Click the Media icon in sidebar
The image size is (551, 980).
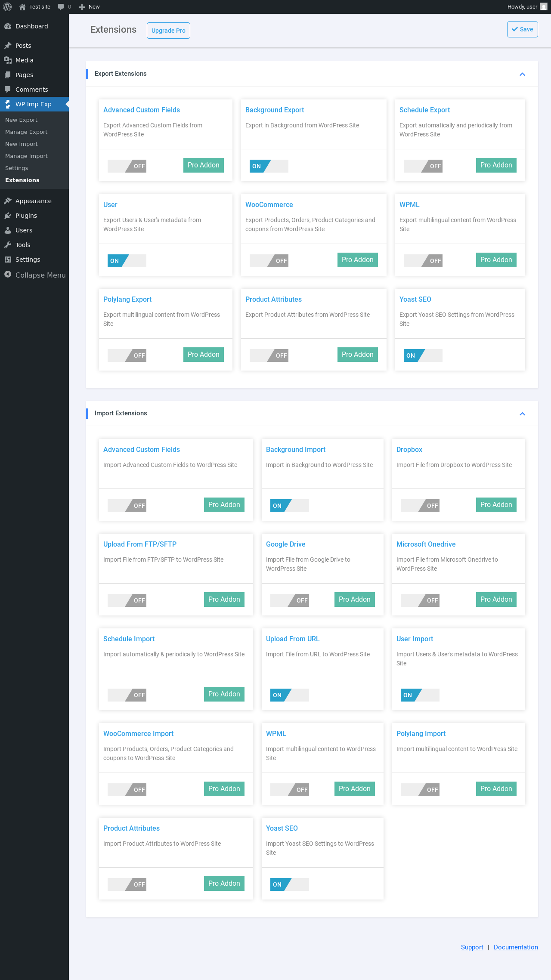click(x=8, y=60)
